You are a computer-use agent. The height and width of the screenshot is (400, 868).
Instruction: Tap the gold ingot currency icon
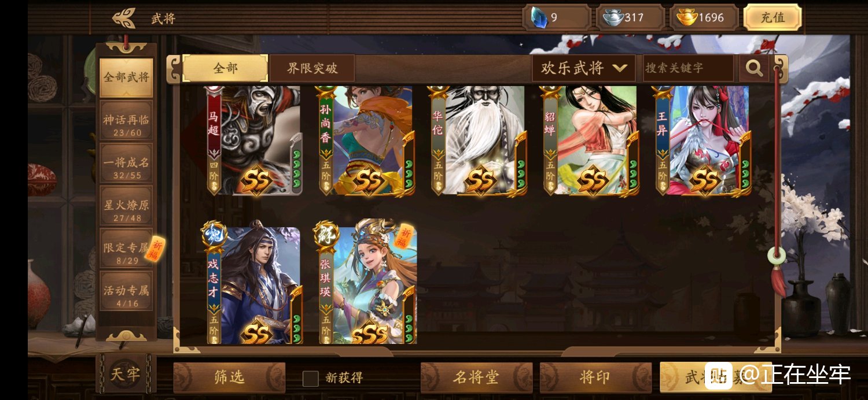point(687,17)
